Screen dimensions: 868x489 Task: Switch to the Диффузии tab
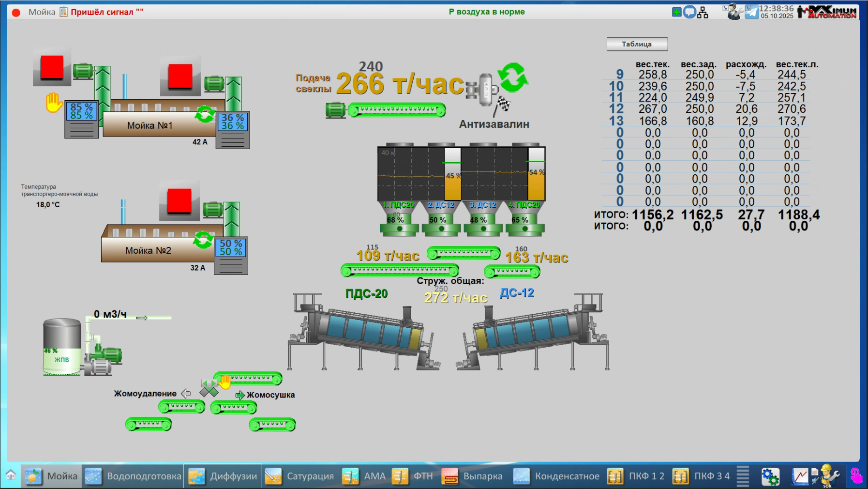(x=223, y=476)
